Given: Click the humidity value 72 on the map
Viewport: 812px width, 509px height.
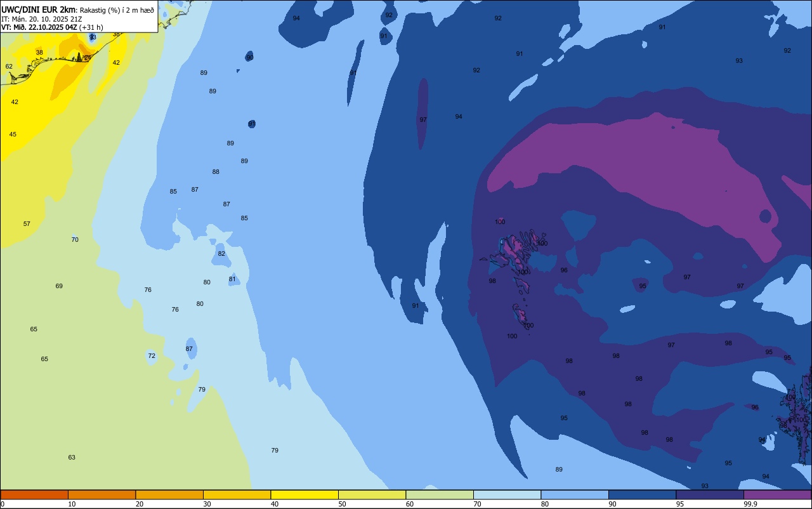Looking at the screenshot, I should 152,356.
